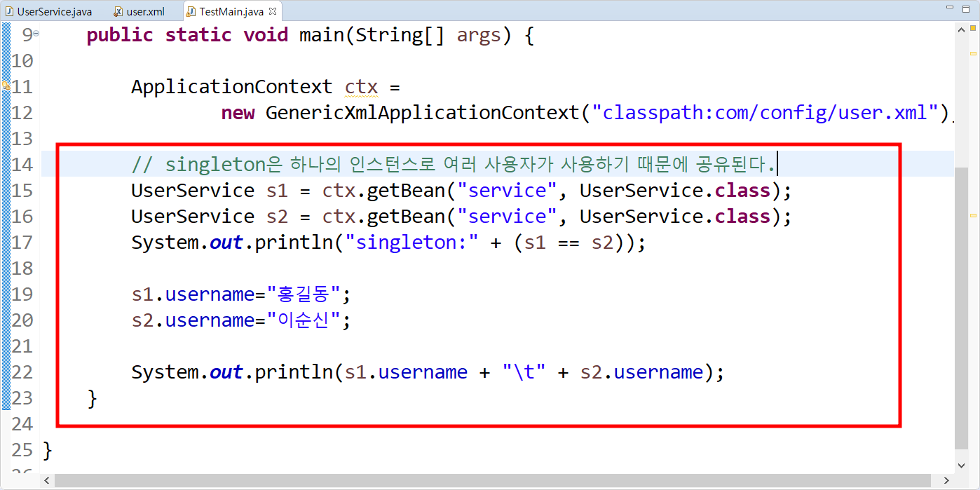Click the String[] type on line 9
980x490 pixels.
[400, 35]
